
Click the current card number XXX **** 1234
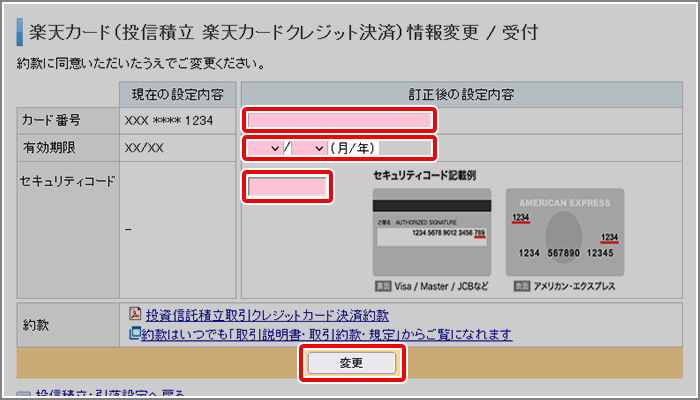169,121
